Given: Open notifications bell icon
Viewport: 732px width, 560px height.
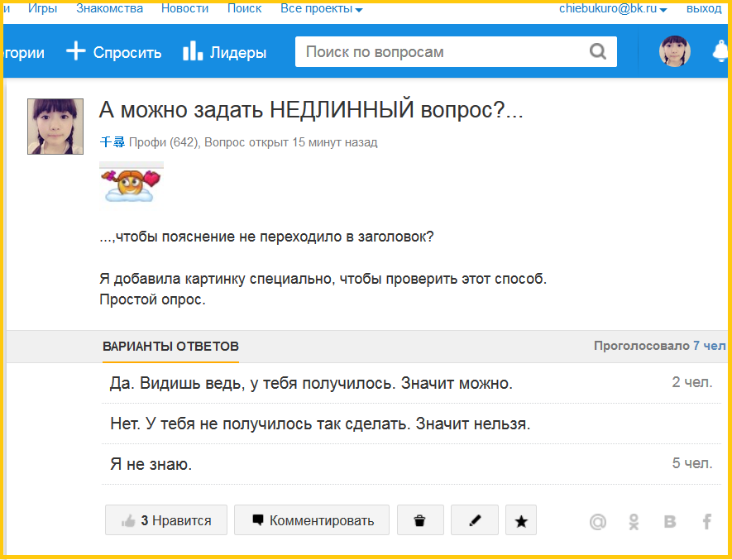Looking at the screenshot, I should click(x=720, y=51).
